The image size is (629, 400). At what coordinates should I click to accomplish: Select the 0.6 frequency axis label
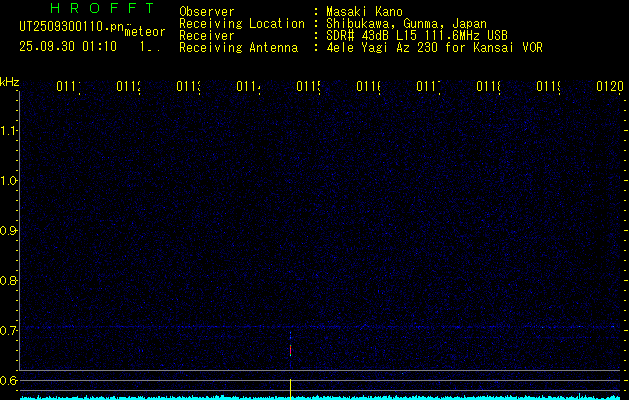pos(9,380)
